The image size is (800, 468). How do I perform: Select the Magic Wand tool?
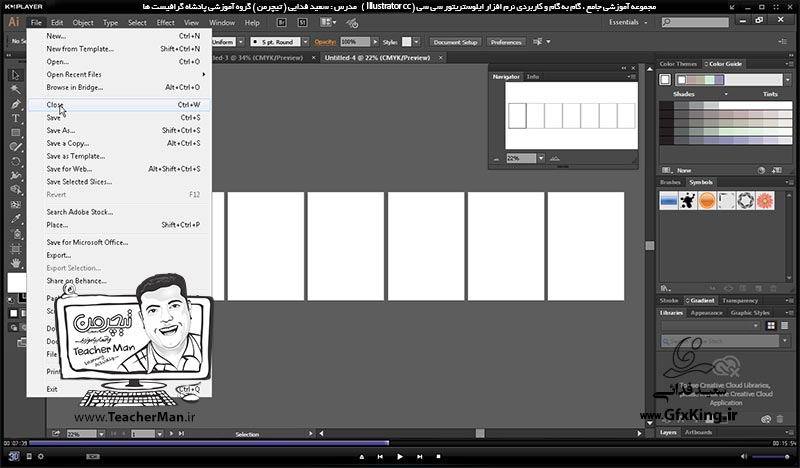click(16, 89)
